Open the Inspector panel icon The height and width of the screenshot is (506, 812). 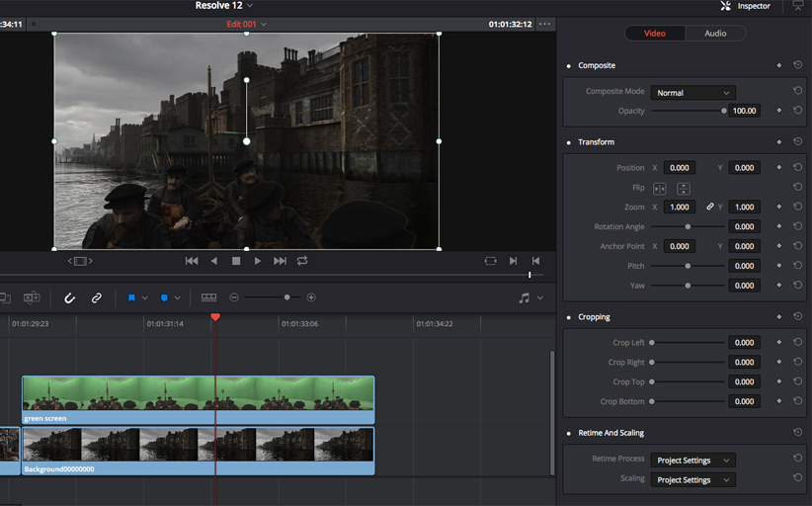tap(725, 6)
